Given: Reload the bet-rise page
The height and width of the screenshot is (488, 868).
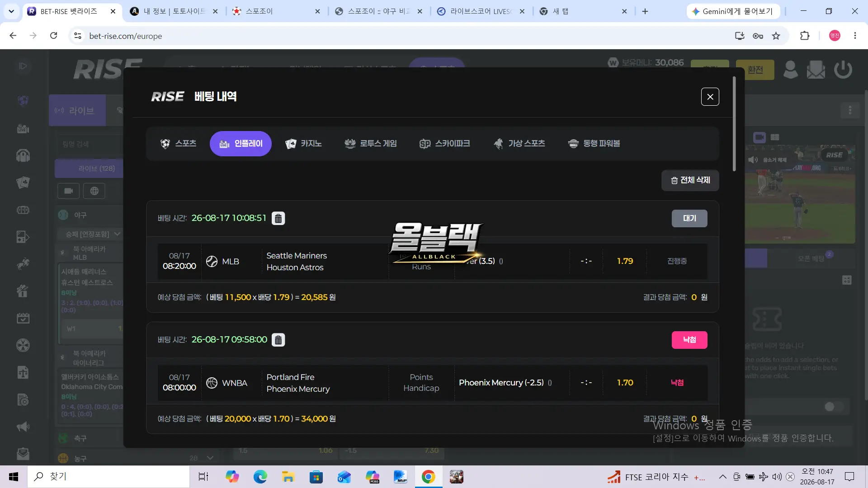Looking at the screenshot, I should pyautogui.click(x=53, y=36).
